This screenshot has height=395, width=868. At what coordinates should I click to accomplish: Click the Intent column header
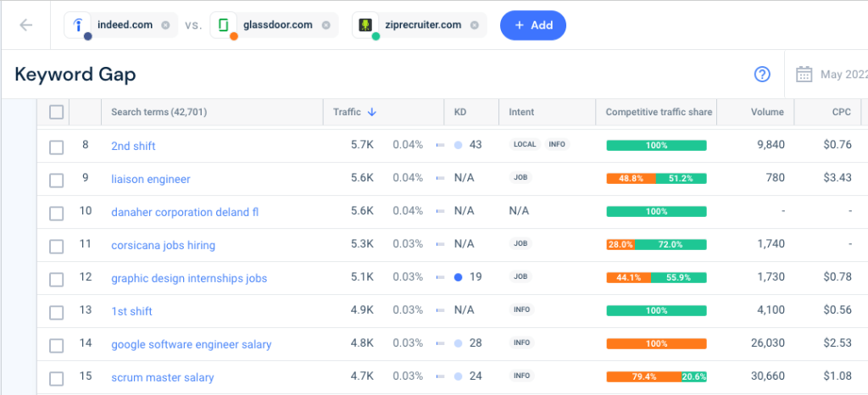point(521,112)
